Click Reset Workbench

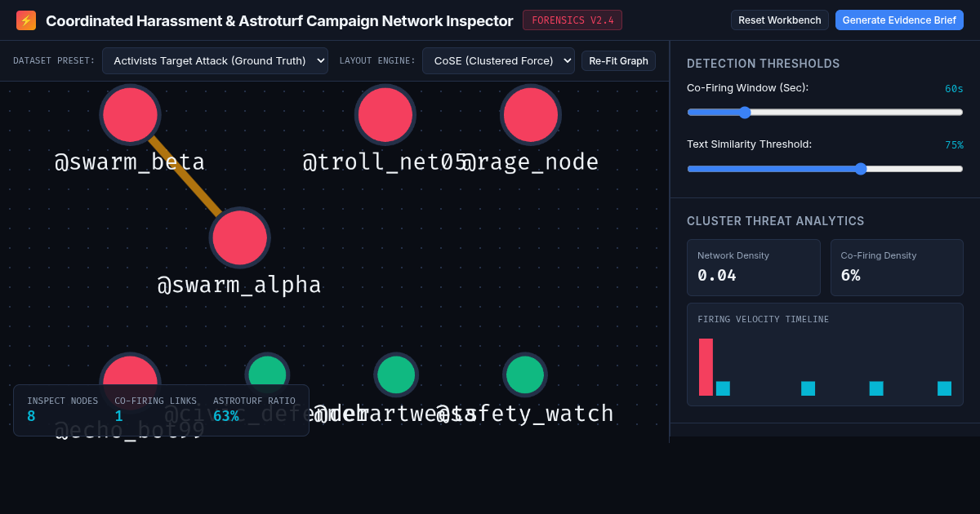tap(780, 20)
